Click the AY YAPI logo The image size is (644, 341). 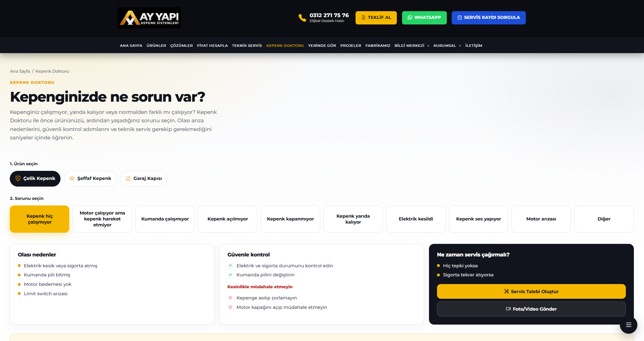149,18
